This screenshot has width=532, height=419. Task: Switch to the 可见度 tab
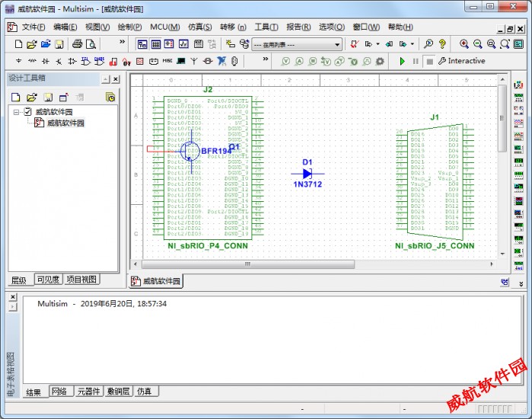coord(48,280)
